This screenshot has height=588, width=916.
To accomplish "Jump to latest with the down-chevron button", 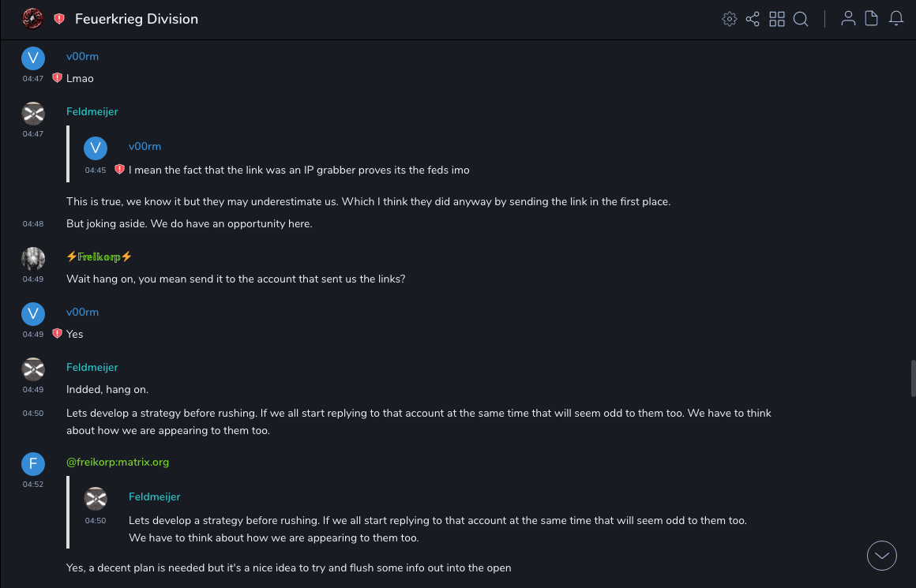I will click(882, 556).
